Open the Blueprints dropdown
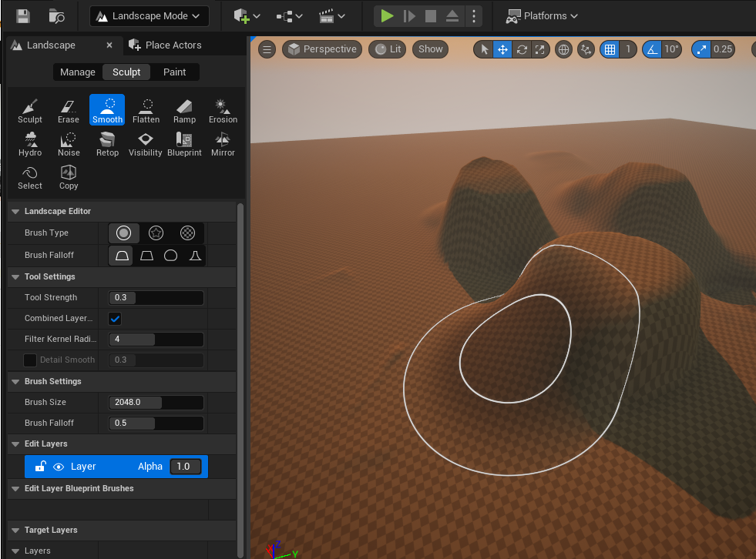Screen dimensions: 756x559 tap(289, 16)
